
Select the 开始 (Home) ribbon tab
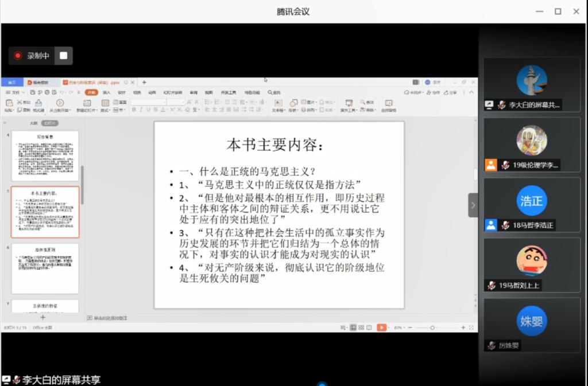91,92
